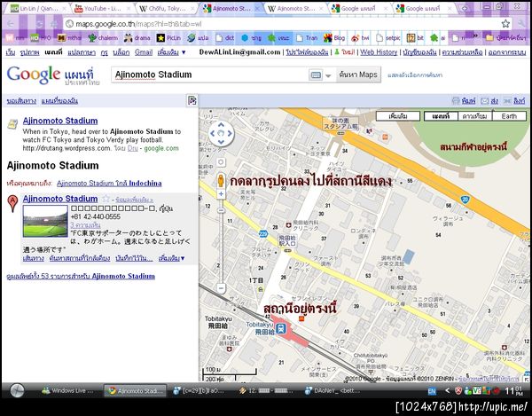The height and width of the screenshot is (416, 532).
Task: Click the center of the map pan control
Action: [221, 133]
